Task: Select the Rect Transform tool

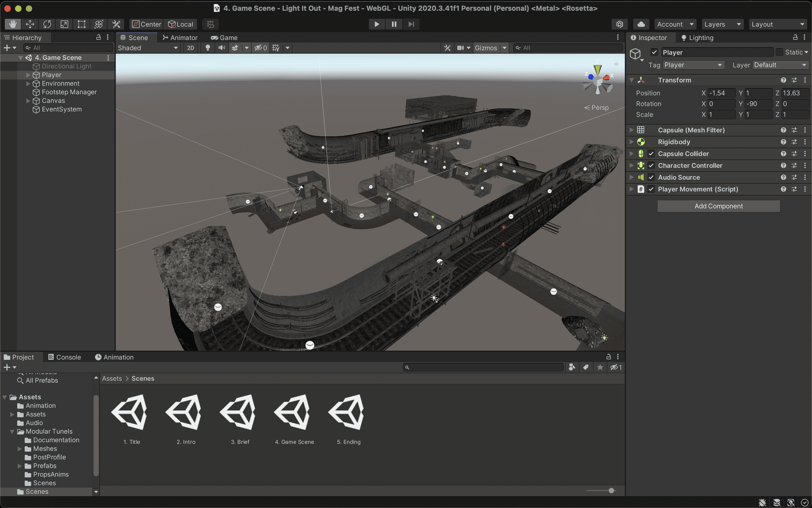Action: 81,24
